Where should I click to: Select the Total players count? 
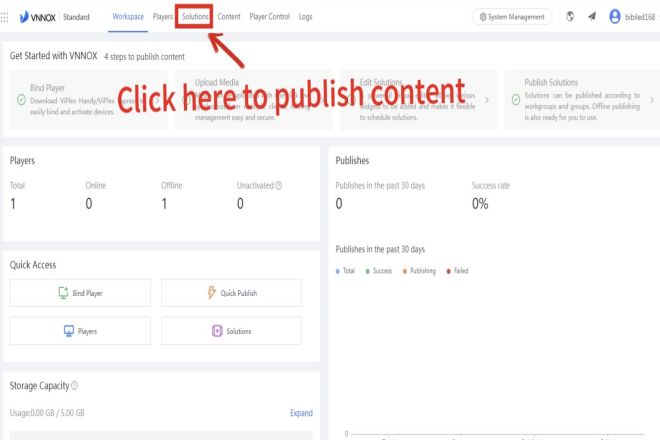13,204
